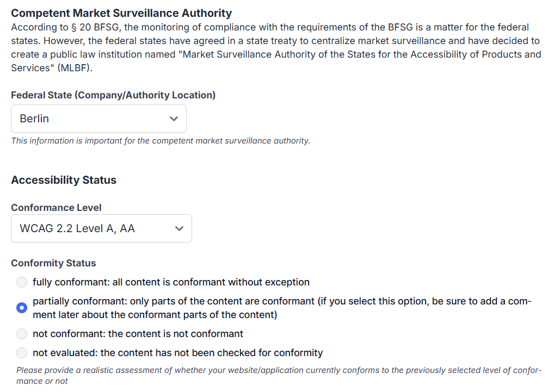Click the hint text about market surveillance authority
The height and width of the screenshot is (392, 554).
pos(161,141)
